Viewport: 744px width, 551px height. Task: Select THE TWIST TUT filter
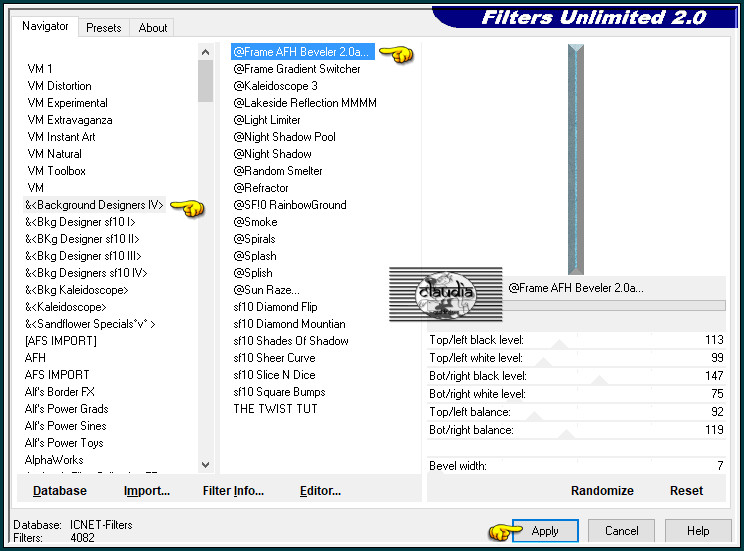(275, 409)
